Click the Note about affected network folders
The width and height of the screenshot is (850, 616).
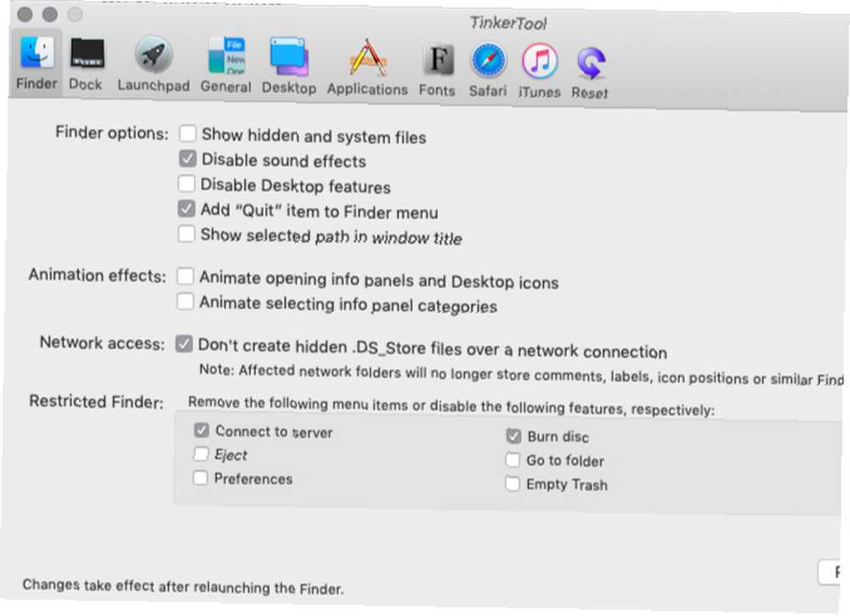[521, 375]
